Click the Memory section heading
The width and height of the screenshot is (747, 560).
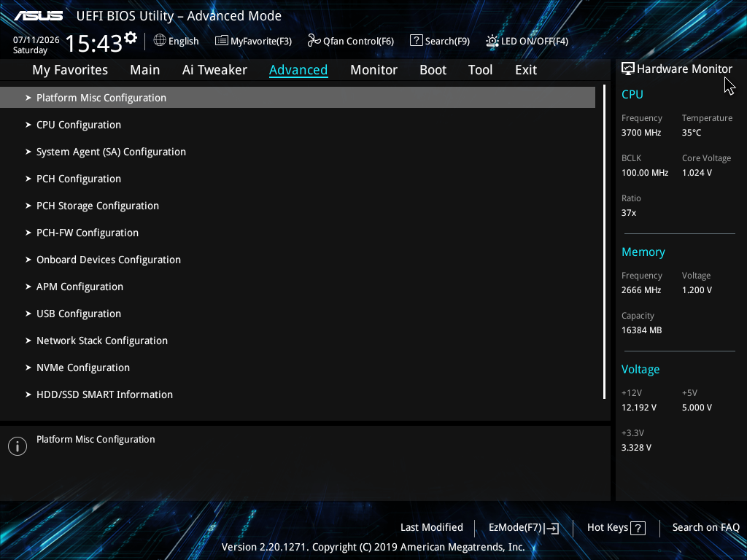(x=643, y=252)
